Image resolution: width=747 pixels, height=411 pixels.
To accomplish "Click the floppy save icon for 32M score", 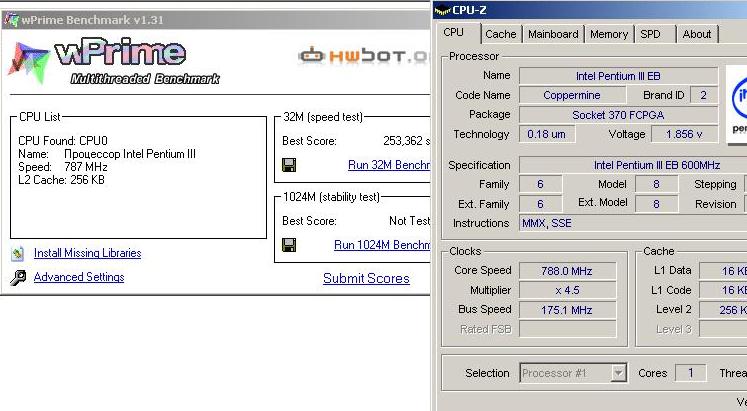I will [x=289, y=165].
